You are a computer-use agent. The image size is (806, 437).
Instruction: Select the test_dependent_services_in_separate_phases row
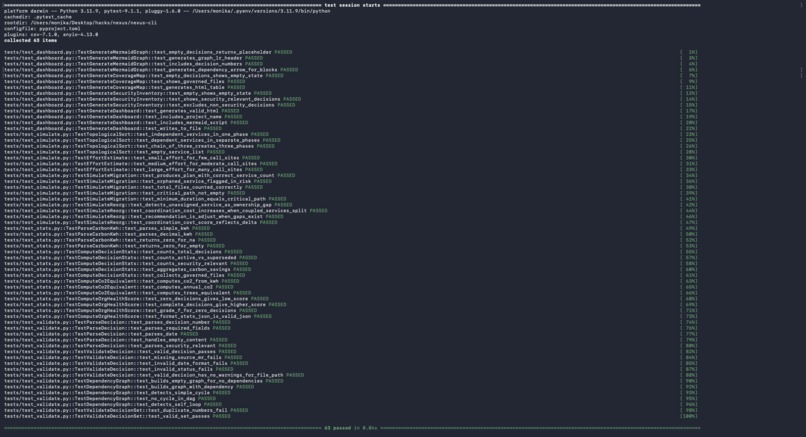tap(142, 140)
